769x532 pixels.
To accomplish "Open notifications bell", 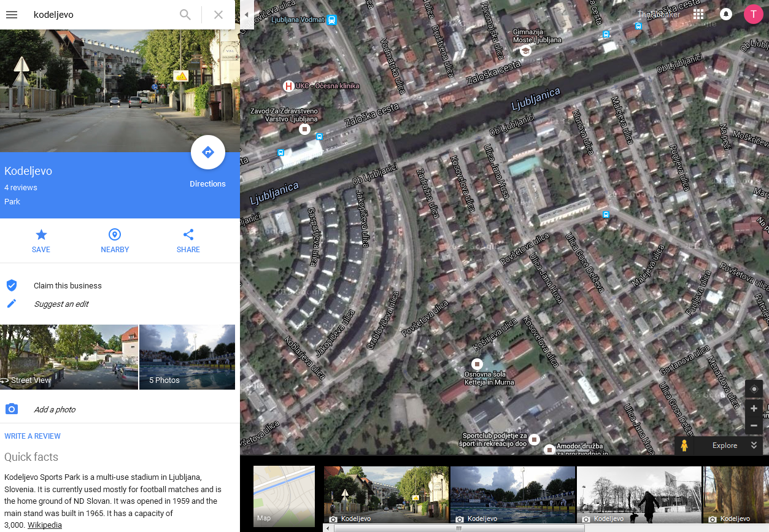I will tap(726, 14).
